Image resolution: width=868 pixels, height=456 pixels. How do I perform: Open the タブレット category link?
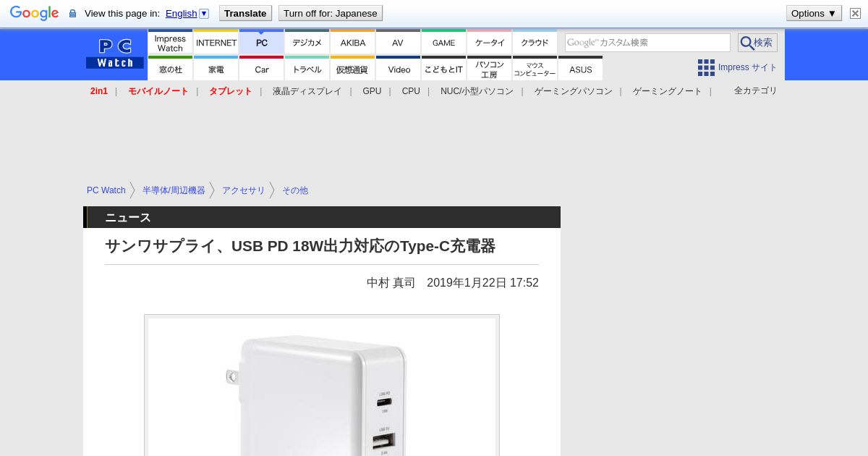(x=230, y=91)
